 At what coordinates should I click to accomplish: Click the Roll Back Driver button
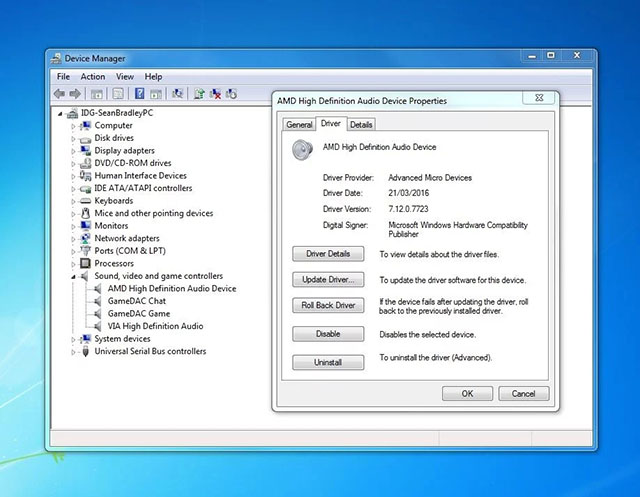point(328,305)
